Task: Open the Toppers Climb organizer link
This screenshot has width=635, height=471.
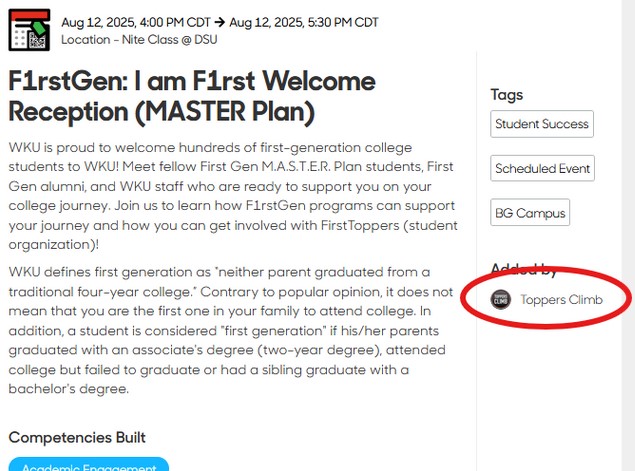Action: (x=561, y=300)
